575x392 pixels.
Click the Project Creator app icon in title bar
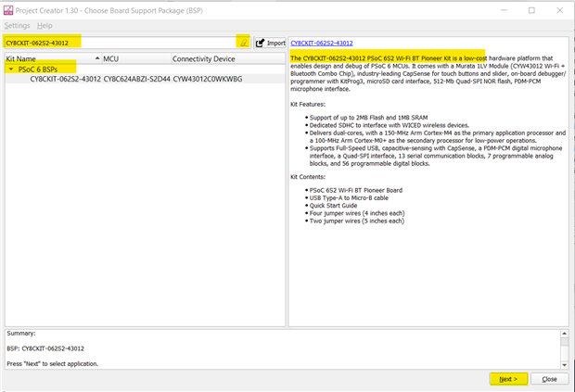(x=8, y=10)
